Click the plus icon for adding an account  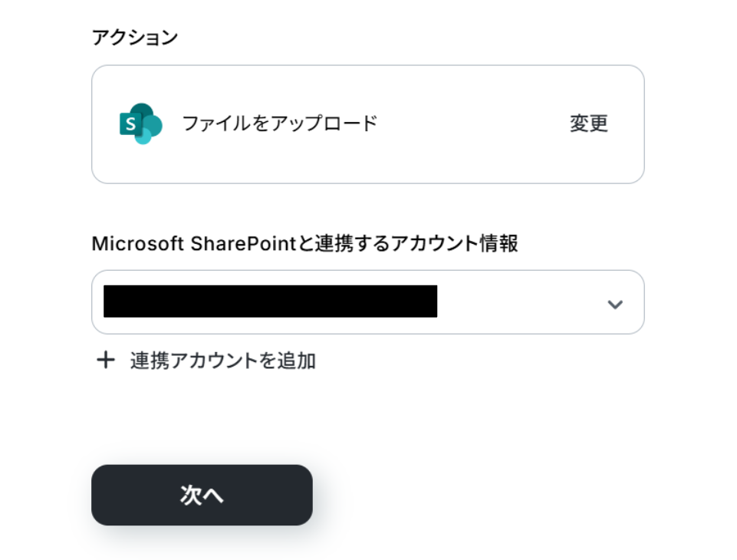[105, 361]
